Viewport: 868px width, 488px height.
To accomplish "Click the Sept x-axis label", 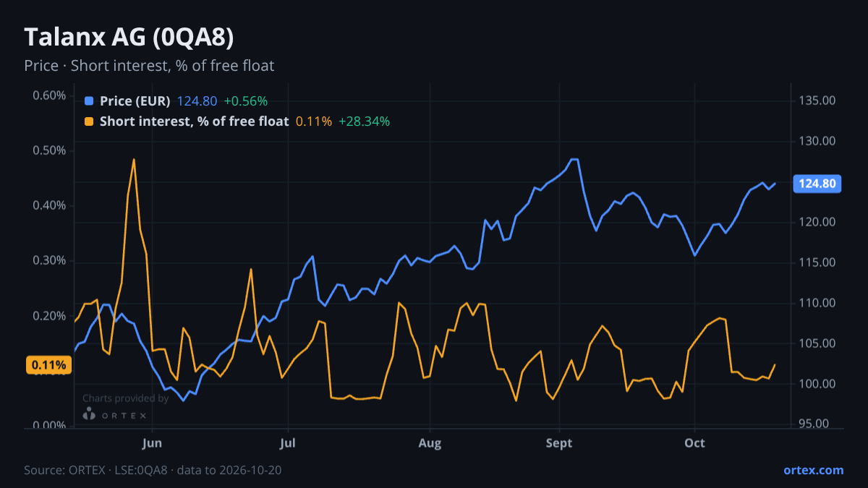I will [x=558, y=442].
